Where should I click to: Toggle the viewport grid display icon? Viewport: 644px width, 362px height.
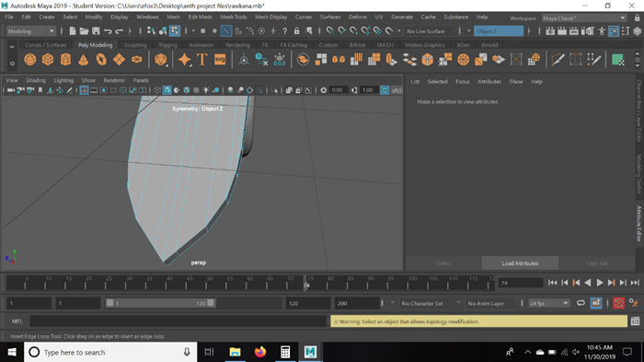click(x=84, y=90)
